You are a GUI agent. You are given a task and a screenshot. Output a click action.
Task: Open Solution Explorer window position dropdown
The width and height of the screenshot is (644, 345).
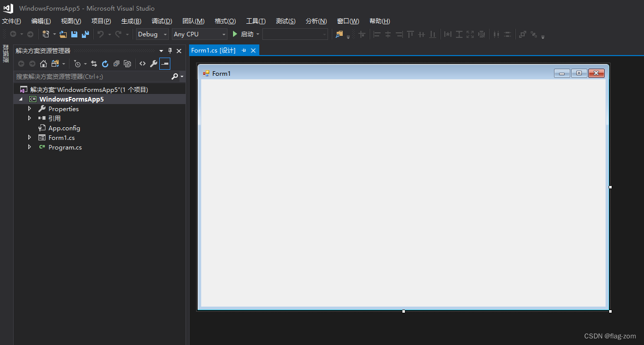click(161, 51)
